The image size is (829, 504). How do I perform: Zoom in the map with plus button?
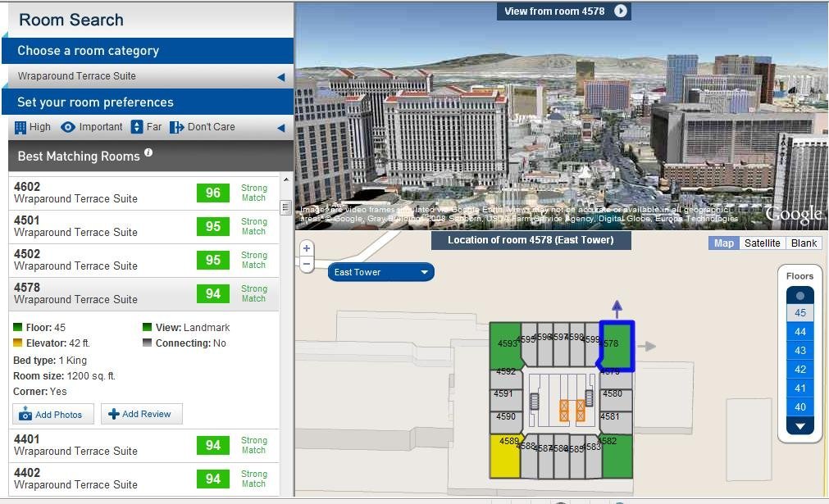click(x=307, y=248)
